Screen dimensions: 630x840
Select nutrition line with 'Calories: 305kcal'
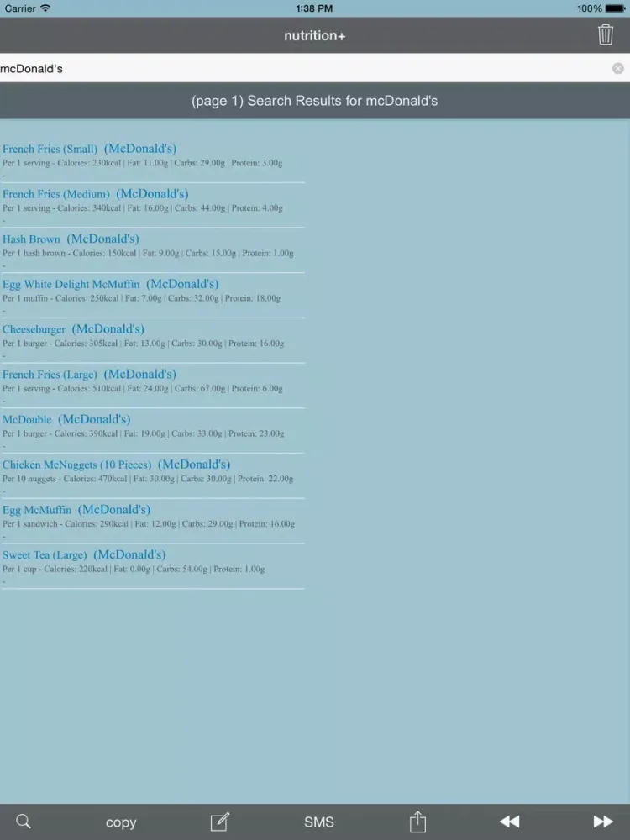(143, 344)
